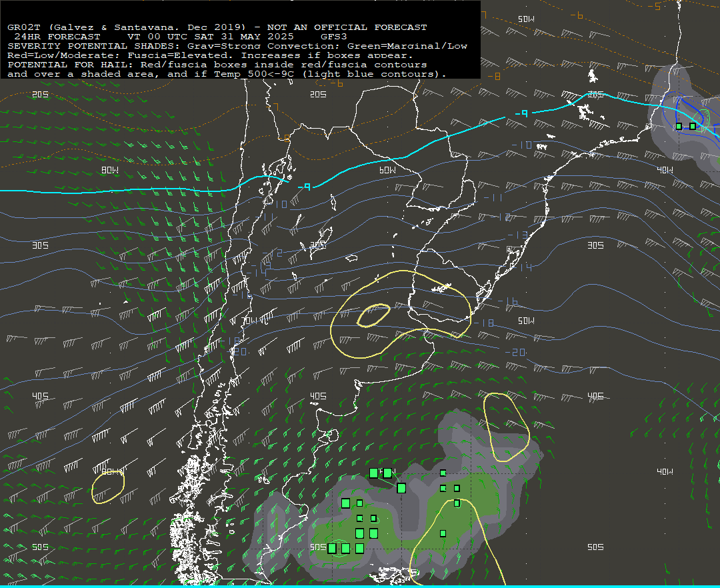This screenshot has height=588, width=720.
Task: Select the 'Red=Low/Moderate: Fuscia=Elevated' legend line
Action: tap(210, 55)
